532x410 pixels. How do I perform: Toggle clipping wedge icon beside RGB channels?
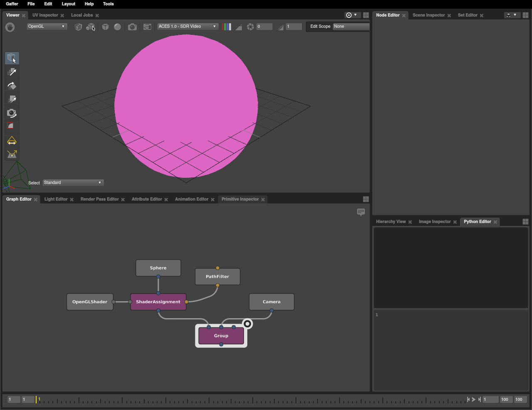239,27
